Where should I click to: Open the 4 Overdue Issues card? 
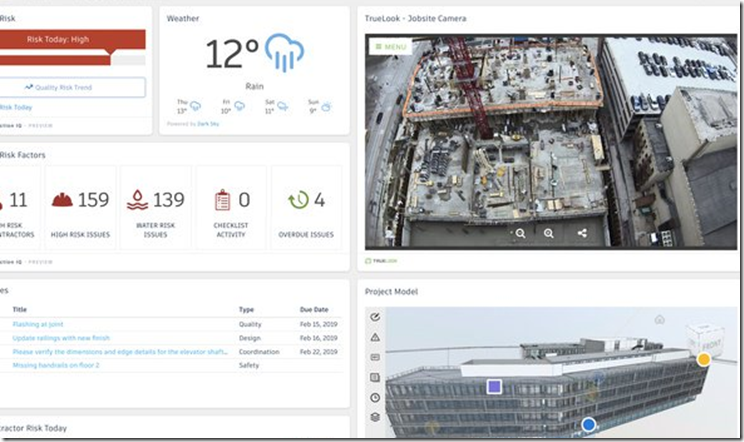tap(306, 207)
